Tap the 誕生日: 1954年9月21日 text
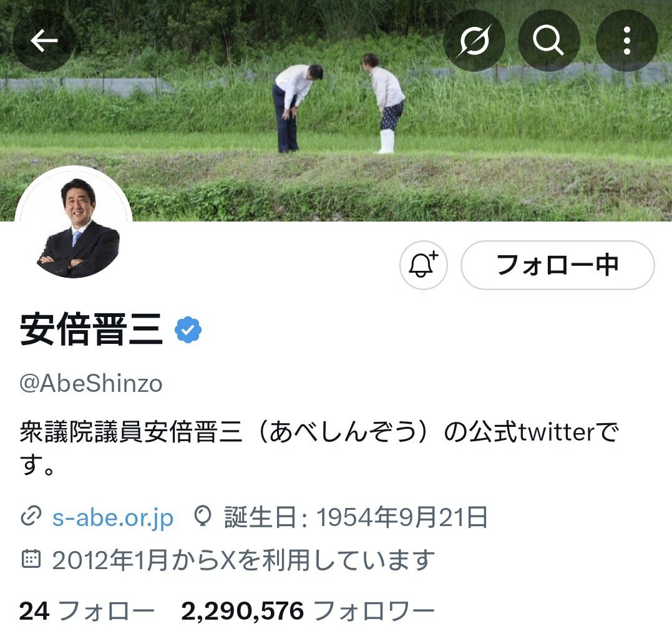 pos(356,517)
